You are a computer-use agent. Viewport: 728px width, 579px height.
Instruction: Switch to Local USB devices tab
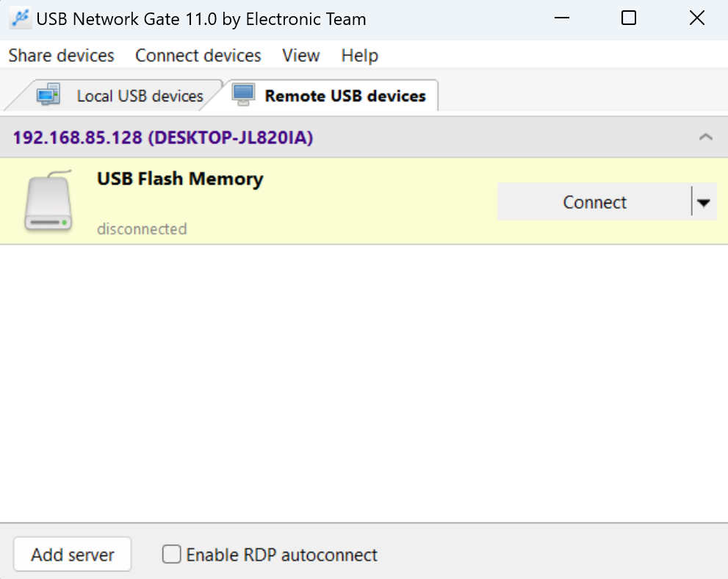click(x=116, y=96)
